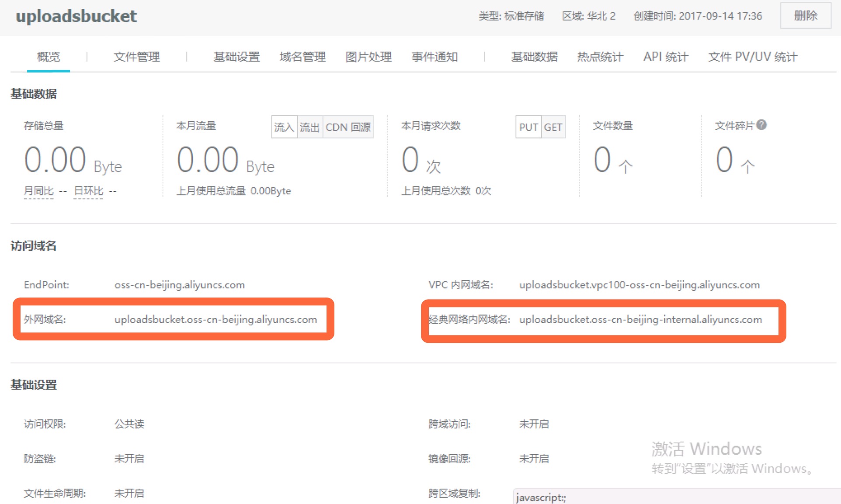Click the 月同比 month-over-month label
Viewport: 841px width, 504px height.
click(38, 191)
